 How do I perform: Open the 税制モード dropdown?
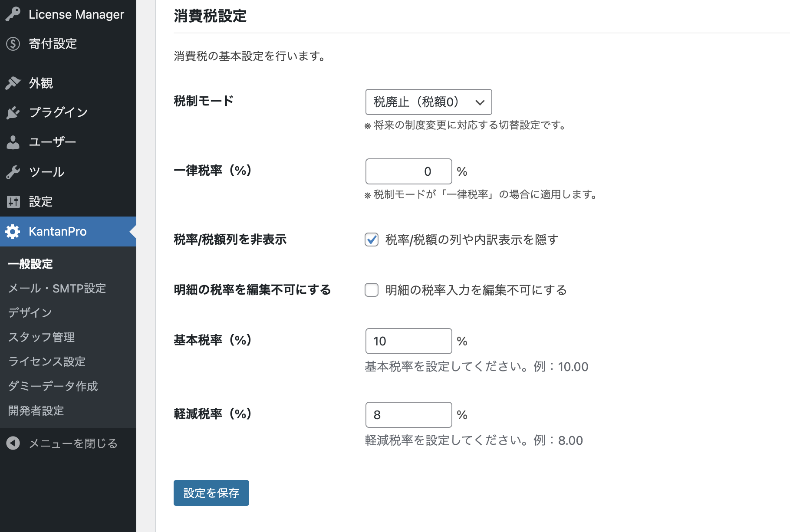click(x=429, y=102)
